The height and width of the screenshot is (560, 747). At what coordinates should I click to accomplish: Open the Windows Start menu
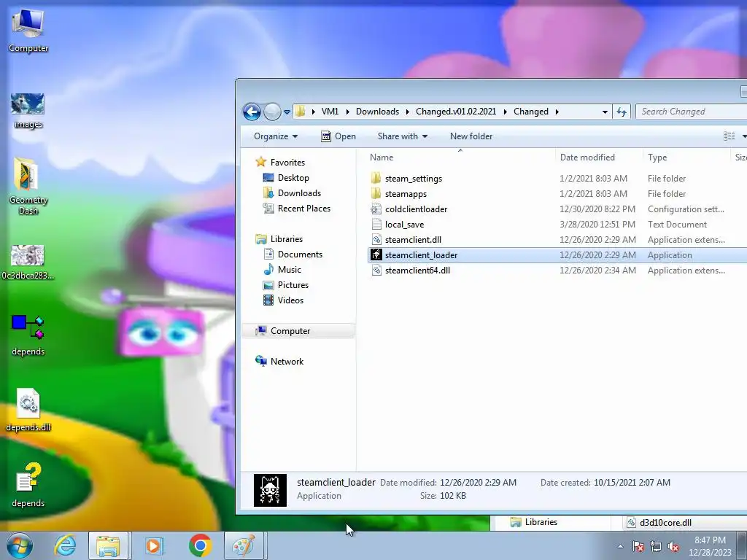click(19, 545)
